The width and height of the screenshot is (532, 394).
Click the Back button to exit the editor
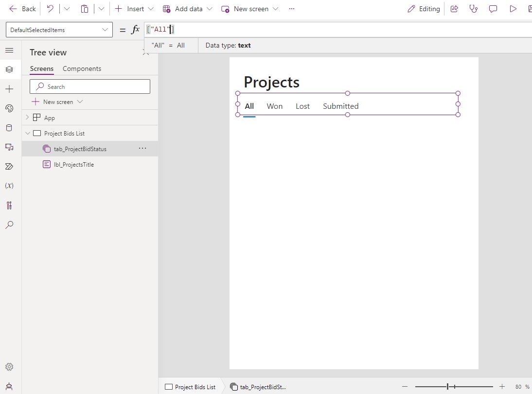pos(22,8)
